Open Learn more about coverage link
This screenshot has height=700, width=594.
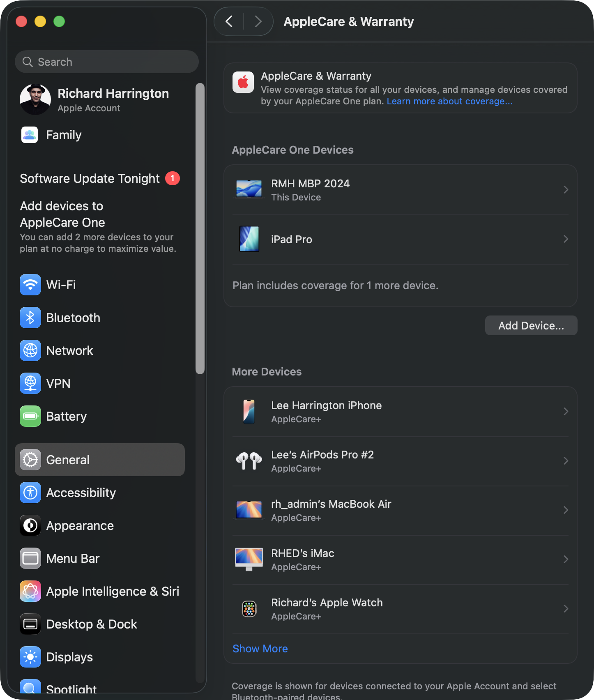click(449, 101)
